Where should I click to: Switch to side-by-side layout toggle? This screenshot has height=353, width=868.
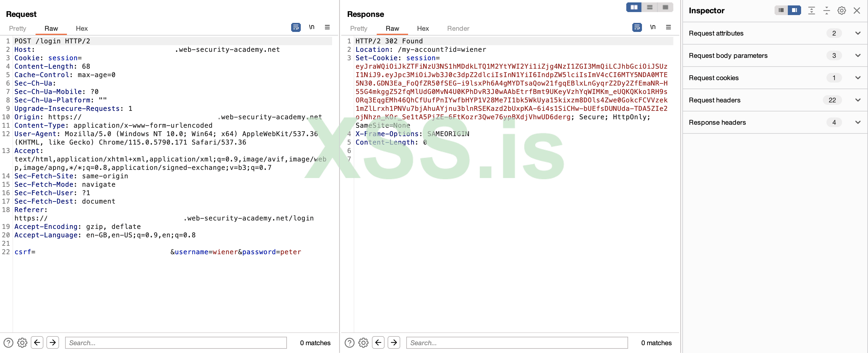pyautogui.click(x=634, y=8)
